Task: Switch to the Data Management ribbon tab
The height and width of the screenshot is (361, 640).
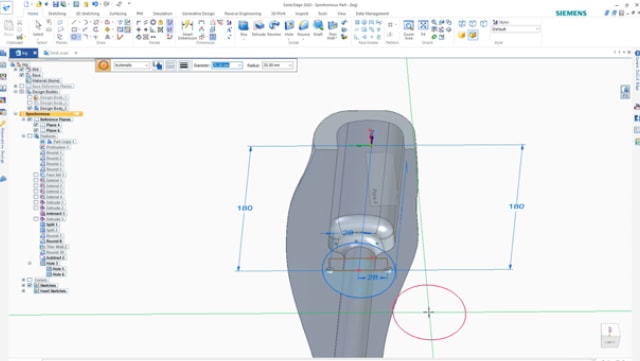Action: point(372,13)
